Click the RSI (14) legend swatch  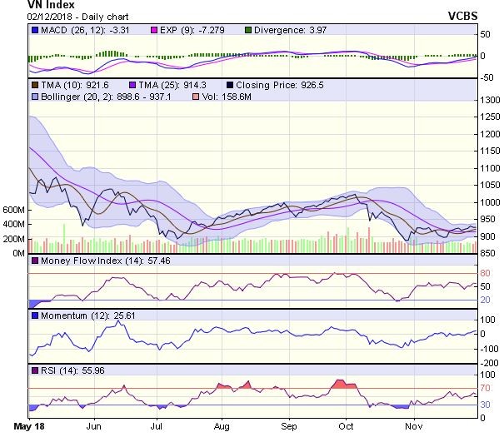(x=34, y=370)
